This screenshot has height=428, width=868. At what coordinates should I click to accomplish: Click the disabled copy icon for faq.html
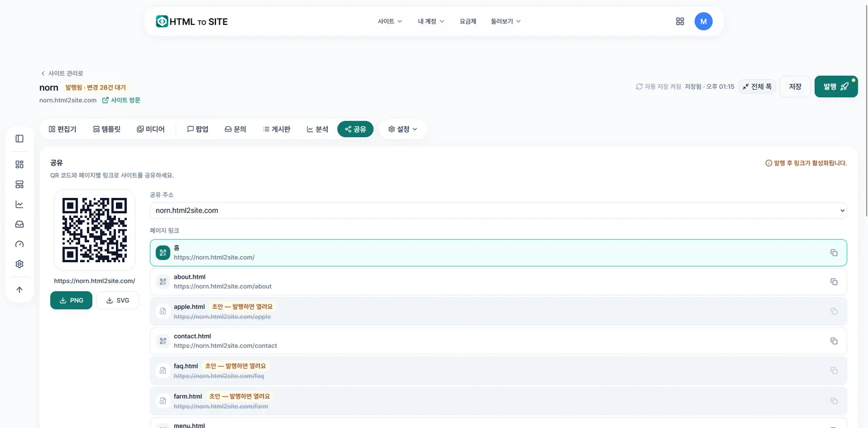click(834, 370)
